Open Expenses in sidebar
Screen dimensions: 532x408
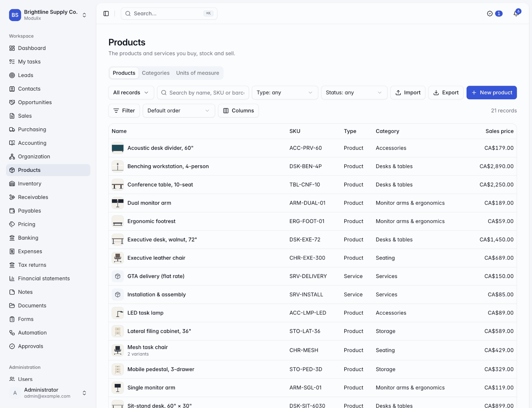coord(48,251)
